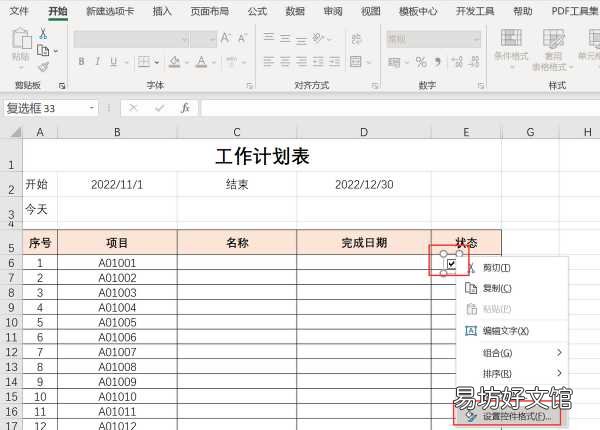The image size is (600, 430).
Task: Click the text orientation icon
Action: coord(318,37)
